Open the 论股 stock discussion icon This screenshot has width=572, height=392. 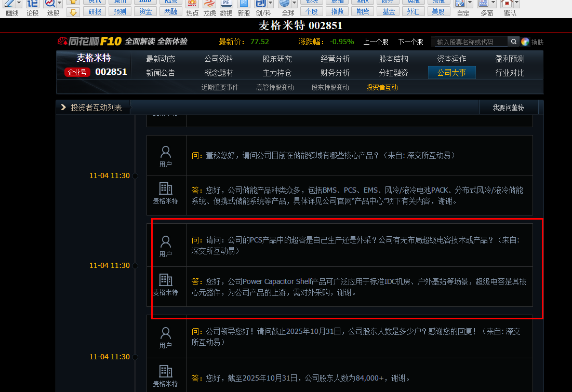pyautogui.click(x=32, y=4)
